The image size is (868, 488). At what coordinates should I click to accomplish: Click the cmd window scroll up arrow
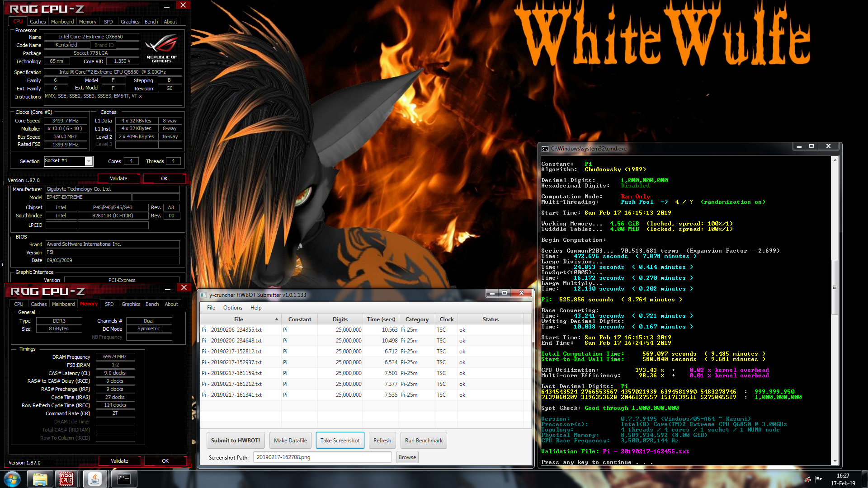click(835, 160)
